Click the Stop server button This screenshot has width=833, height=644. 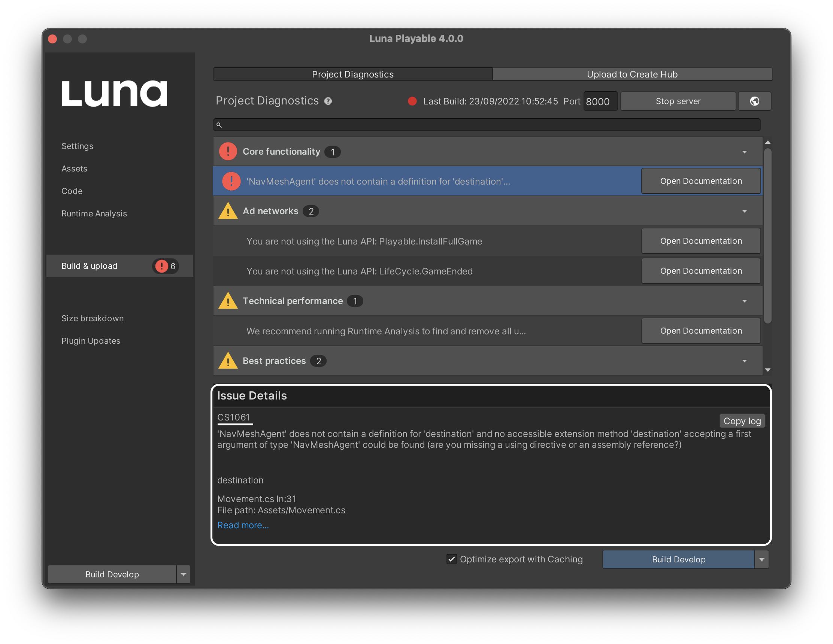tap(678, 101)
